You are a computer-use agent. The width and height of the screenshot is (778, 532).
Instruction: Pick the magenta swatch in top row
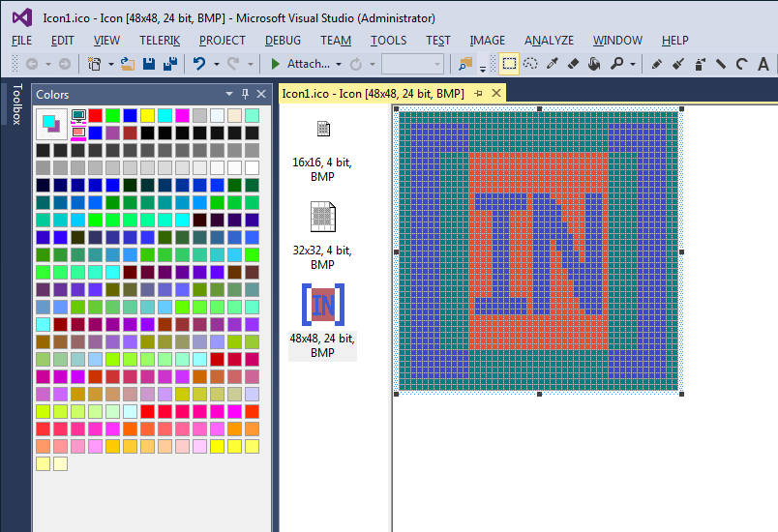coord(182,115)
